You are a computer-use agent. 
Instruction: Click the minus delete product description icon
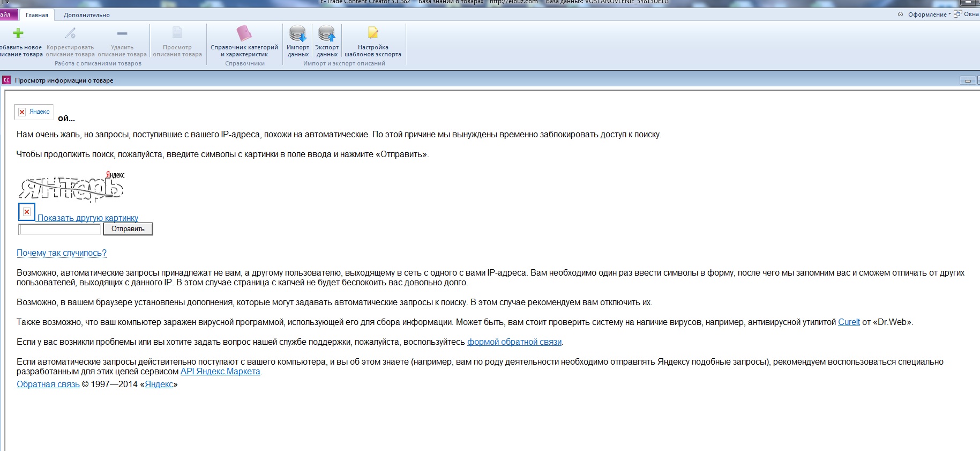click(122, 33)
